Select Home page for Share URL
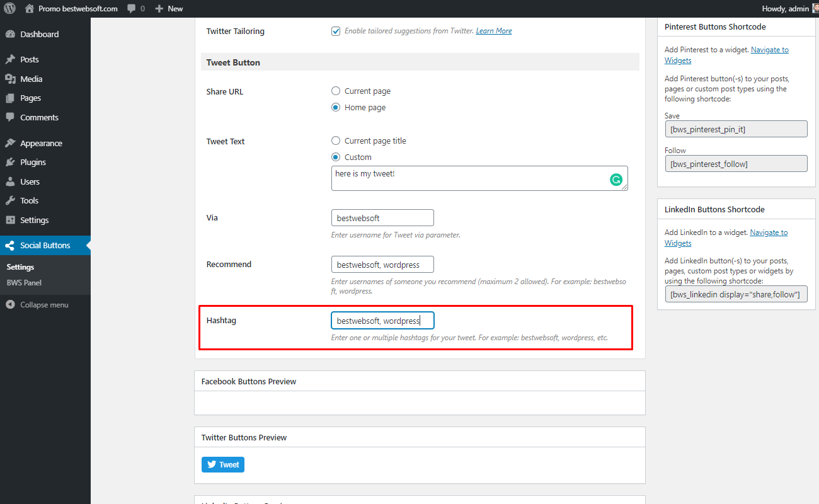The width and height of the screenshot is (819, 504). [336, 107]
